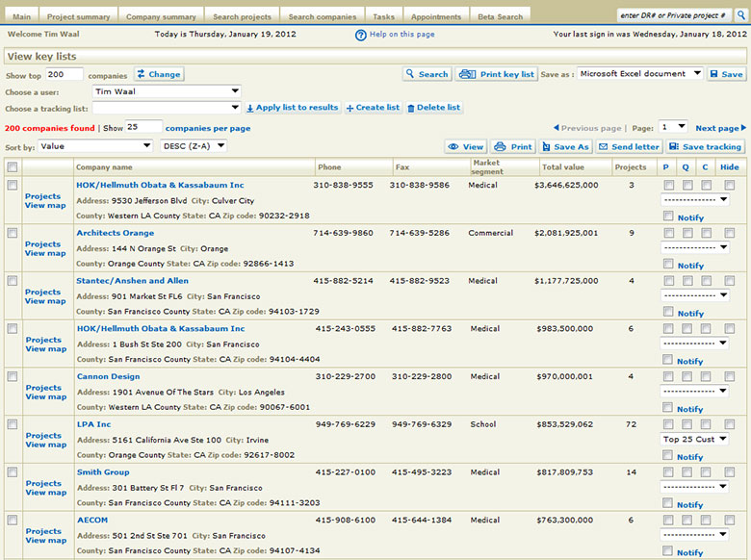Viewport: 751px width, 560px height.
Task: Toggle the select-all checkbox in table header
Action: click(13, 166)
